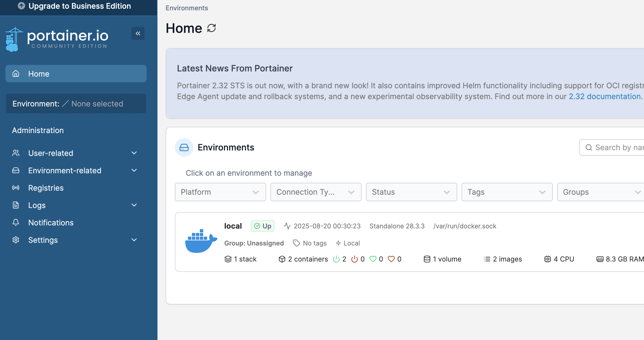Click the 2025-08-20 00:30:23 timestamp

327,226
